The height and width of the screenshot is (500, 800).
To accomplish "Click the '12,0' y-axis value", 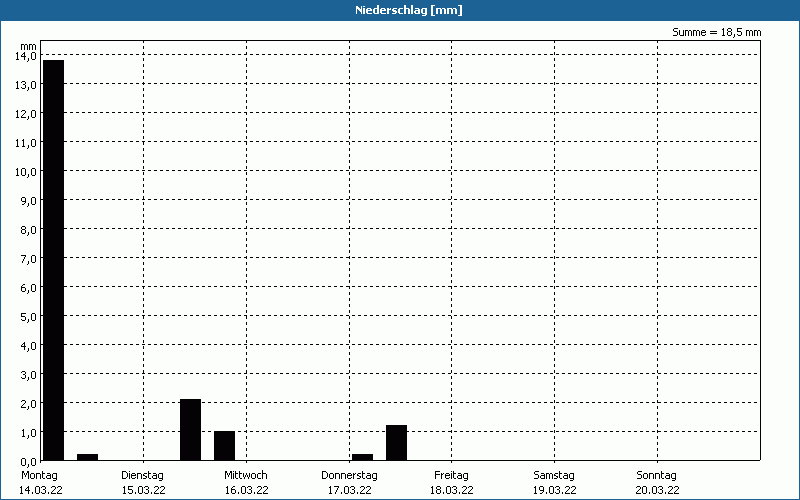I will coord(26,114).
